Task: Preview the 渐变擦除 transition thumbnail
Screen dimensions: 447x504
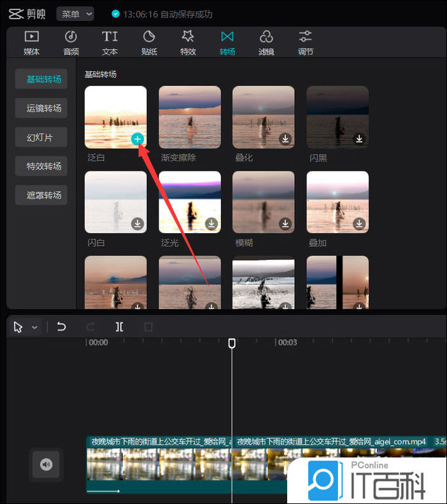Action: 190,117
